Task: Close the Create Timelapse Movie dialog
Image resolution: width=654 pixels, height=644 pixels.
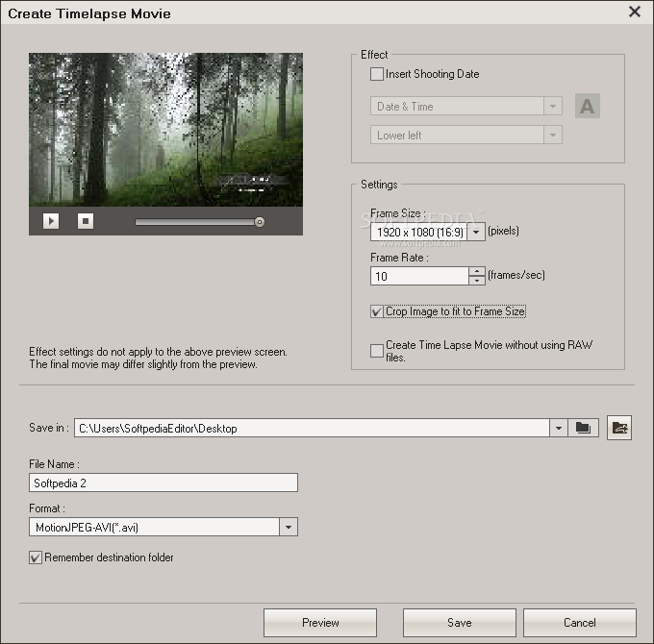Action: (635, 12)
